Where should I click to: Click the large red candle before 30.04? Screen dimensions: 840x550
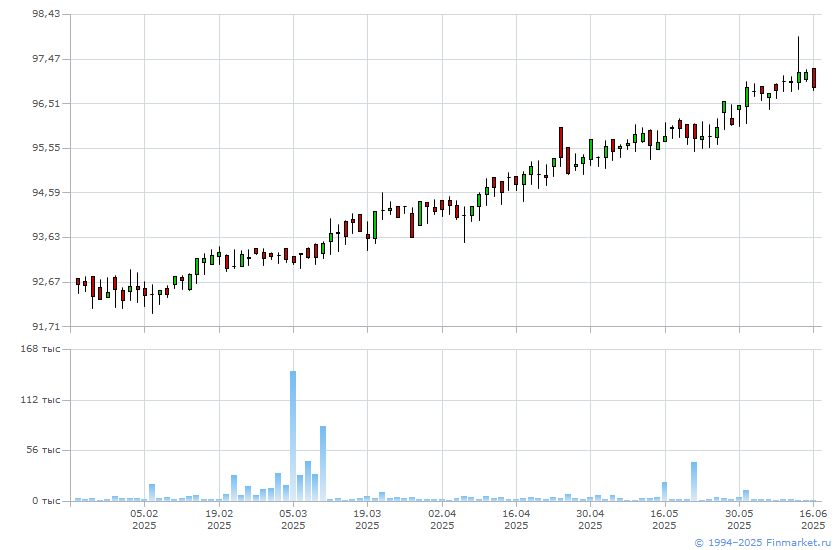pos(561,142)
